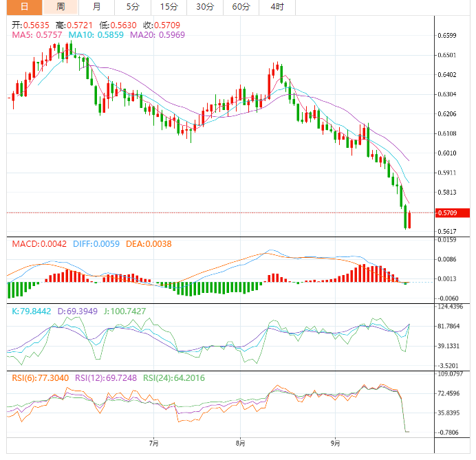
Task: Click the 7月 marker on time axis
Action: [x=153, y=443]
